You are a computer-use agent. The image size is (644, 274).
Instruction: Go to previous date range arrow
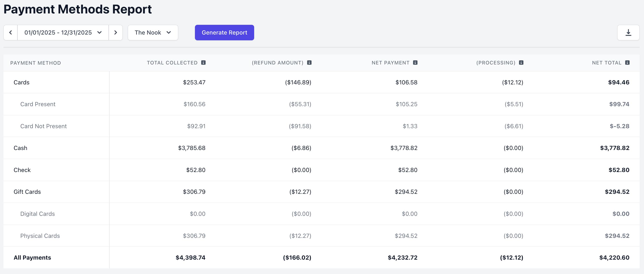coord(10,32)
